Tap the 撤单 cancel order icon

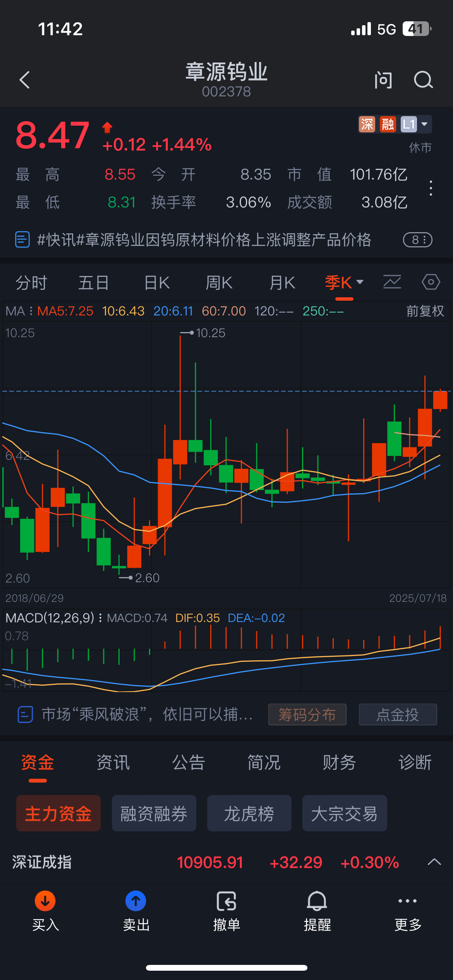coord(226,901)
